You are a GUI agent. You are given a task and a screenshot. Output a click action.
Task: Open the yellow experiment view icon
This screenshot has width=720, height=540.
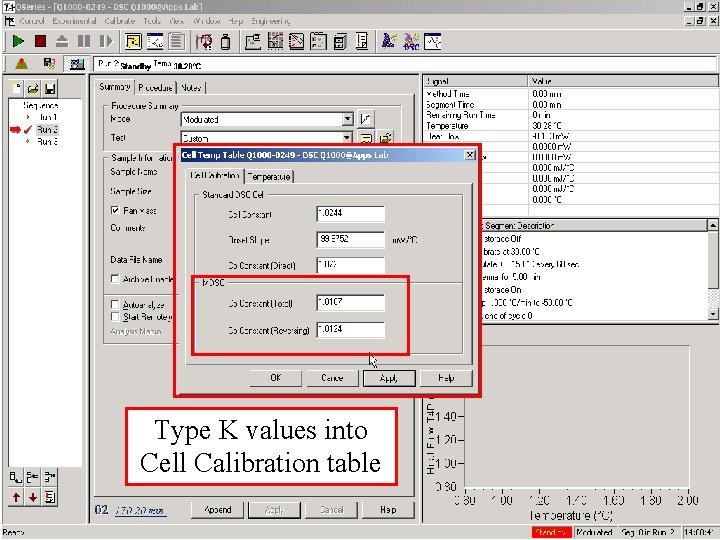pyautogui.click(x=133, y=42)
